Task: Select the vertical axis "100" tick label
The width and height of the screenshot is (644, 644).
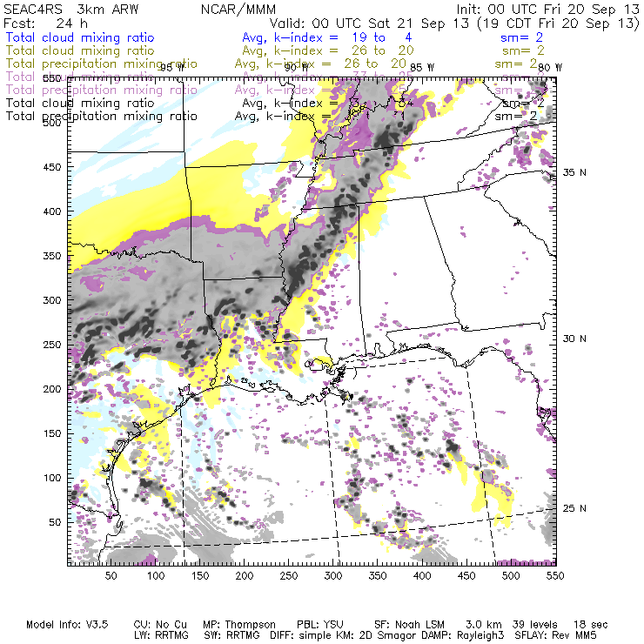Action: (x=52, y=478)
